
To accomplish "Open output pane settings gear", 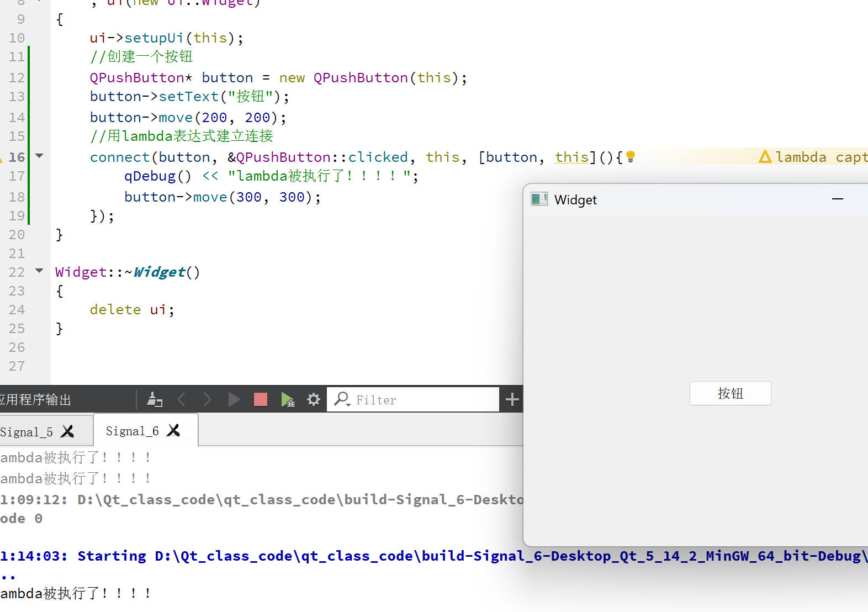I will coord(314,399).
